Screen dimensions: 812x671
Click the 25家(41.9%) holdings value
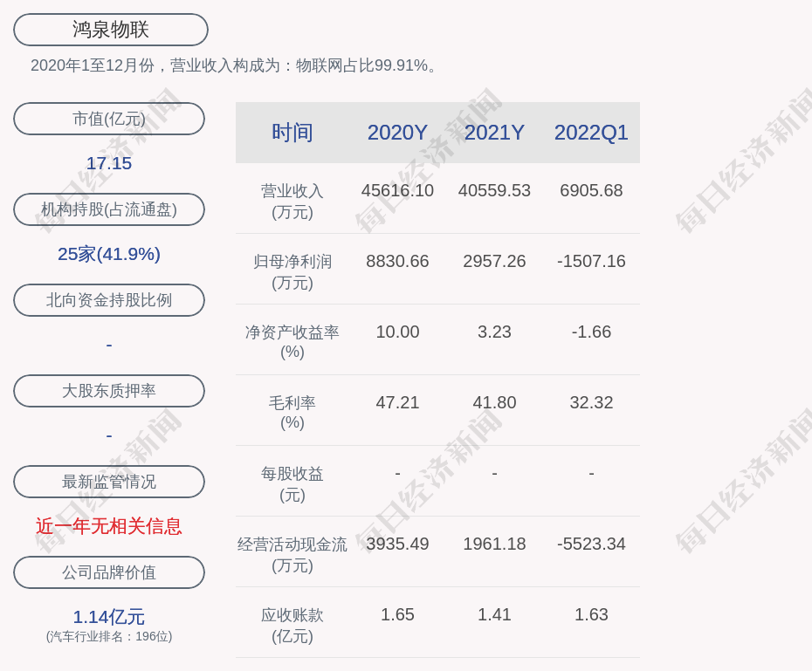coord(109,254)
